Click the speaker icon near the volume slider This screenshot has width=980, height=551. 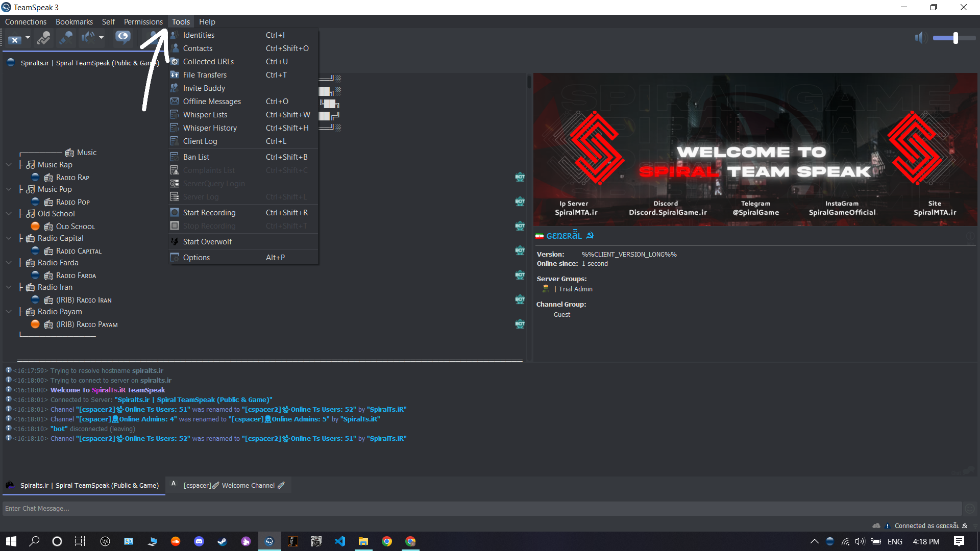921,38
